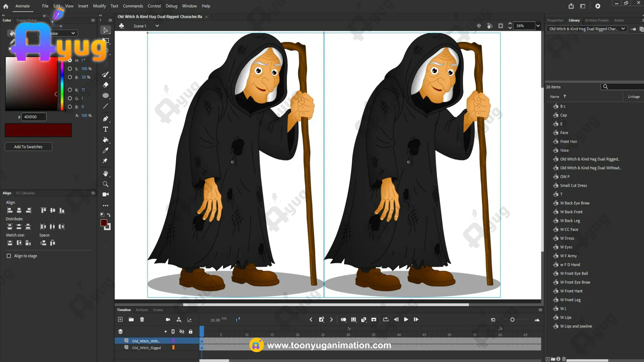Click the dark red color preview swatch
This screenshot has height=362, width=644.
click(x=38, y=130)
